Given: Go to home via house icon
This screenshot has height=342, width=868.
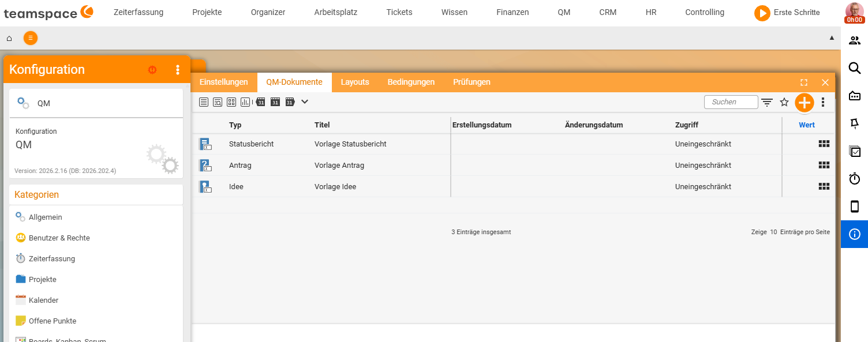Looking at the screenshot, I should pyautogui.click(x=9, y=38).
